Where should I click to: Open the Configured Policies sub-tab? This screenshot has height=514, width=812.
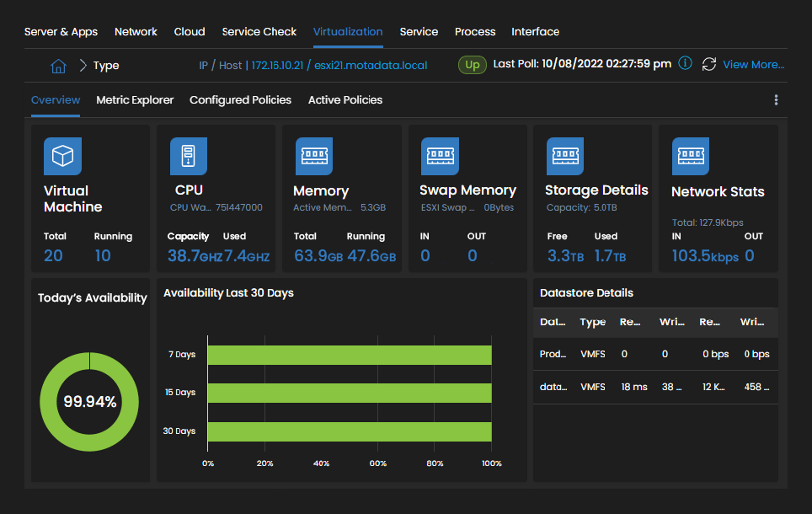coord(240,100)
